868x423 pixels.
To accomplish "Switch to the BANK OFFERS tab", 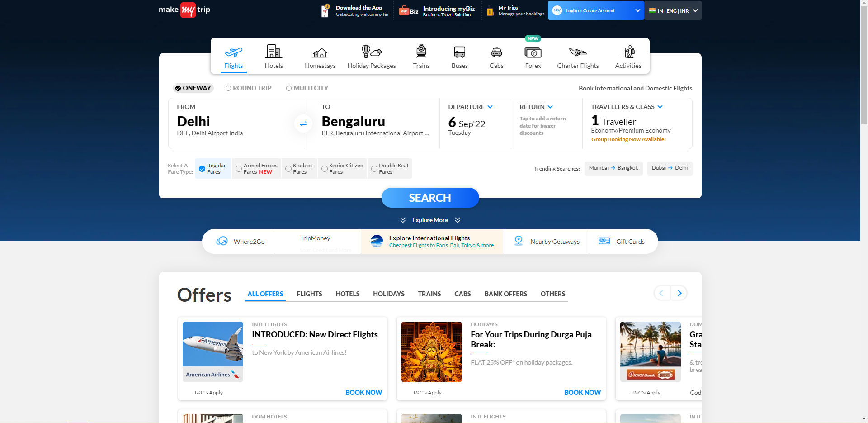I will click(x=505, y=294).
